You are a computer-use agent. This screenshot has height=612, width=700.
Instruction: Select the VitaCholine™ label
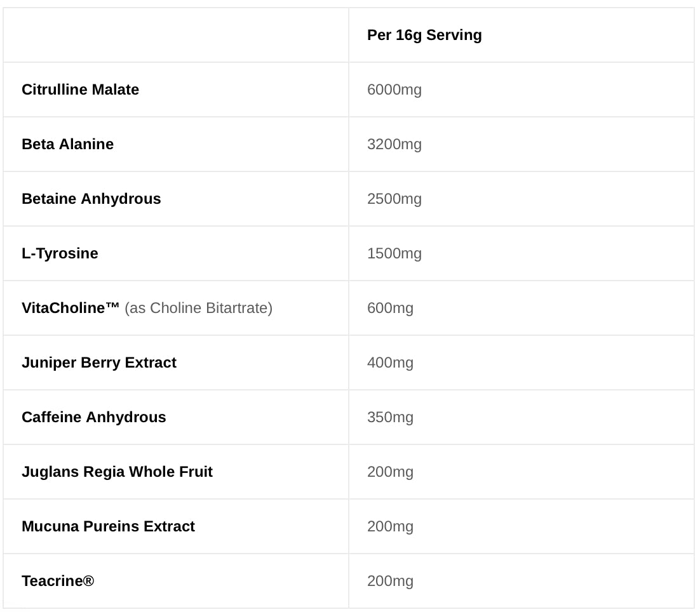pos(71,308)
